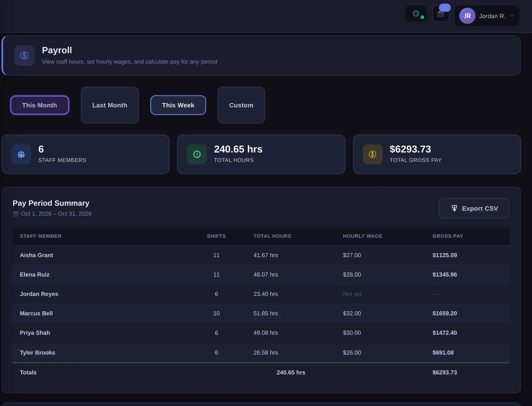Click the Jordan R. username label
Image resolution: width=532 pixels, height=406 pixels.
(492, 16)
